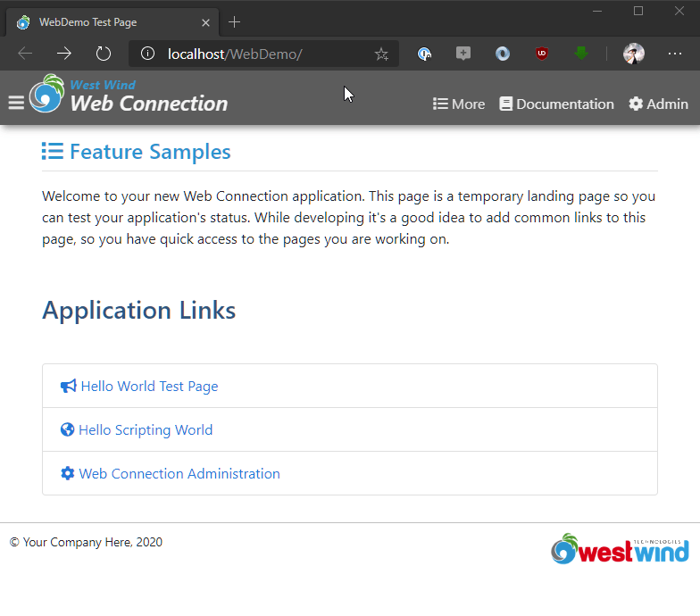Go to Admin in the navbar
This screenshot has width=700, height=616.
[x=658, y=104]
